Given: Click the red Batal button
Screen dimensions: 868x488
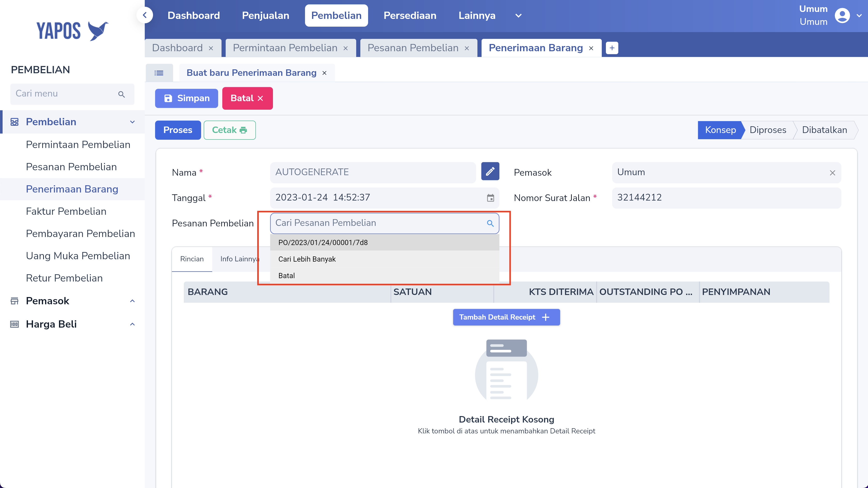Looking at the screenshot, I should pyautogui.click(x=247, y=98).
